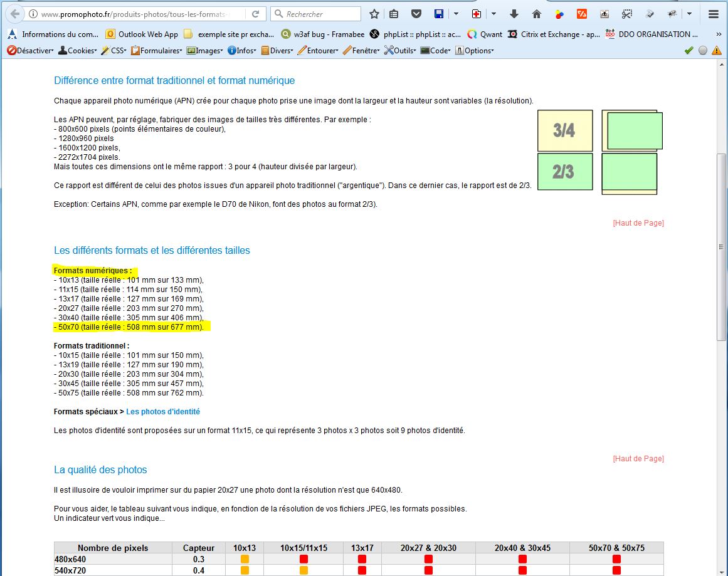Open the Outlook Web App bookmark
728x576 pixels.
point(142,34)
